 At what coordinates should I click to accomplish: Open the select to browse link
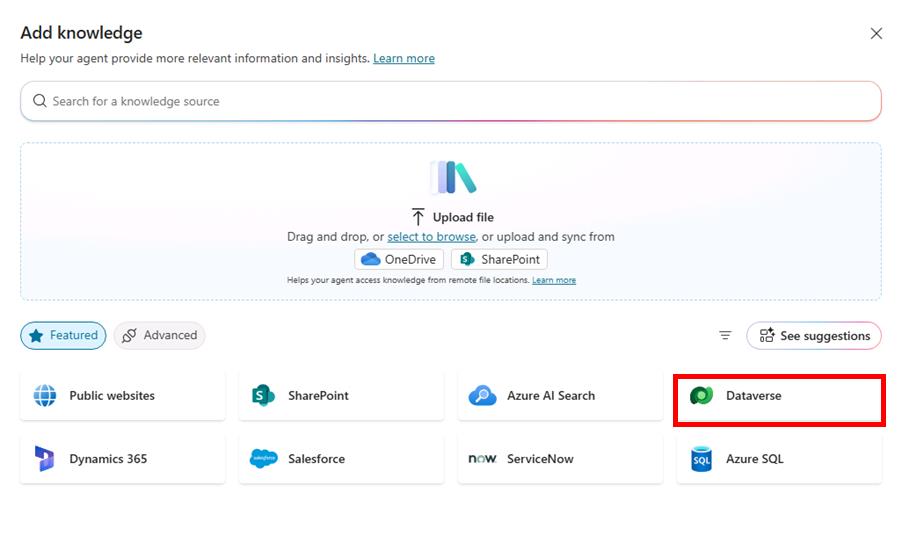431,237
